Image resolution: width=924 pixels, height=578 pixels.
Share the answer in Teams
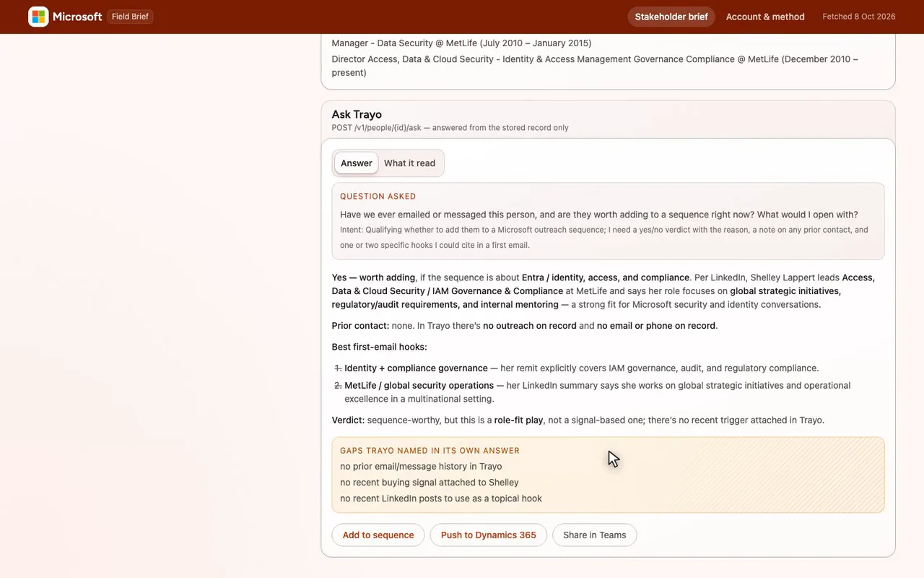pyautogui.click(x=595, y=535)
